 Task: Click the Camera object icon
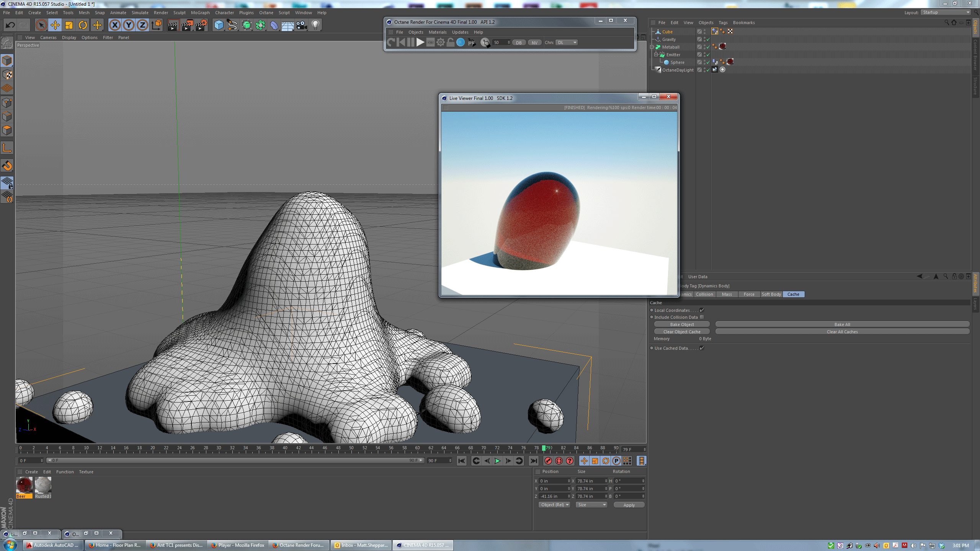tap(302, 25)
